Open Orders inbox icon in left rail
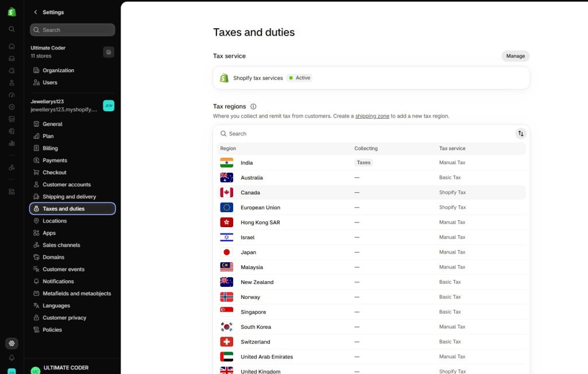 (11, 59)
